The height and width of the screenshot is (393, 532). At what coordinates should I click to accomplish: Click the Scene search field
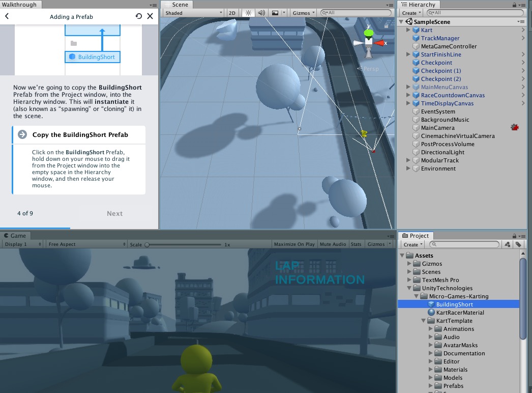click(356, 13)
